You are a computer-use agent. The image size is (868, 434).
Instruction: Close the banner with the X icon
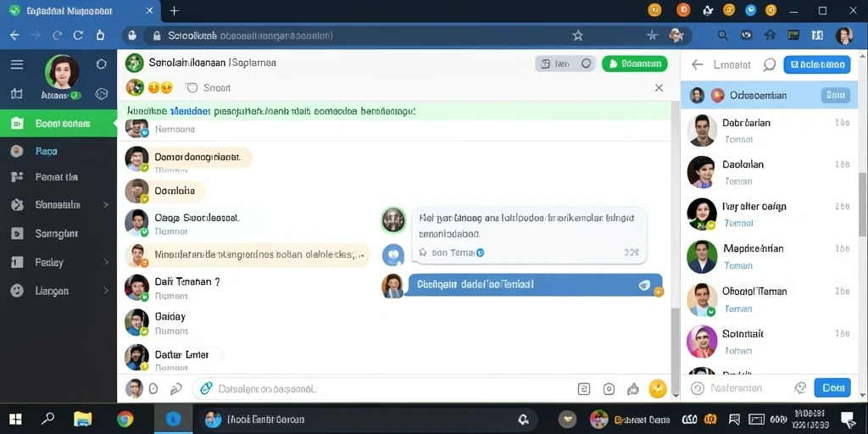[x=659, y=87]
